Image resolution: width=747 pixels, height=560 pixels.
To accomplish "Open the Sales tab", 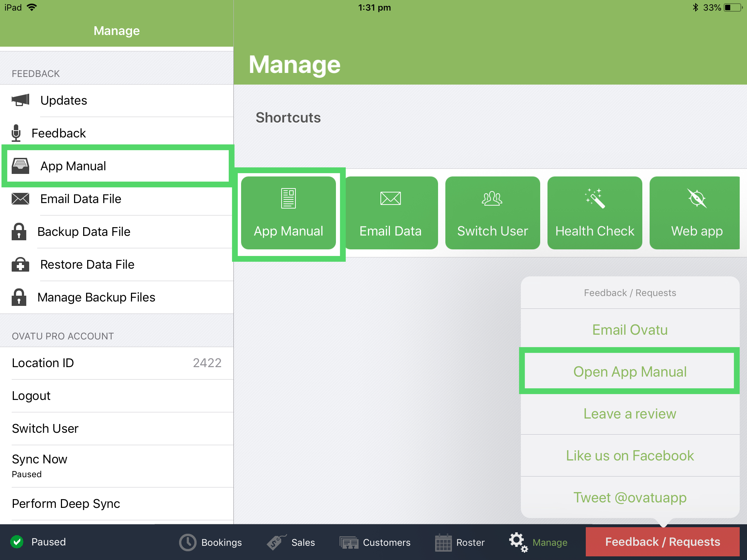I will [x=291, y=542].
